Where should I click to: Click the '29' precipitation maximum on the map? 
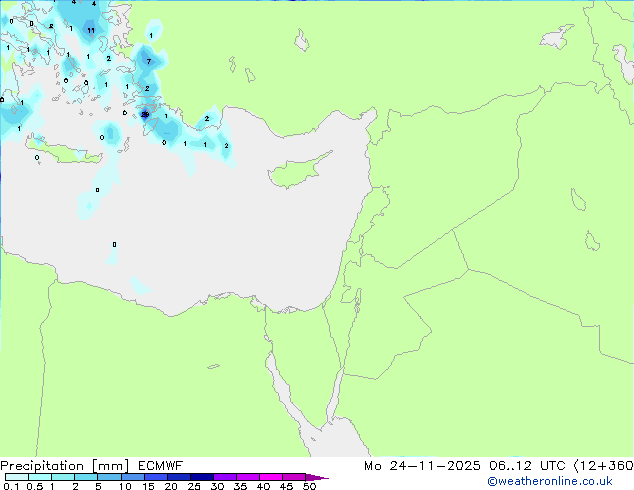tap(145, 114)
